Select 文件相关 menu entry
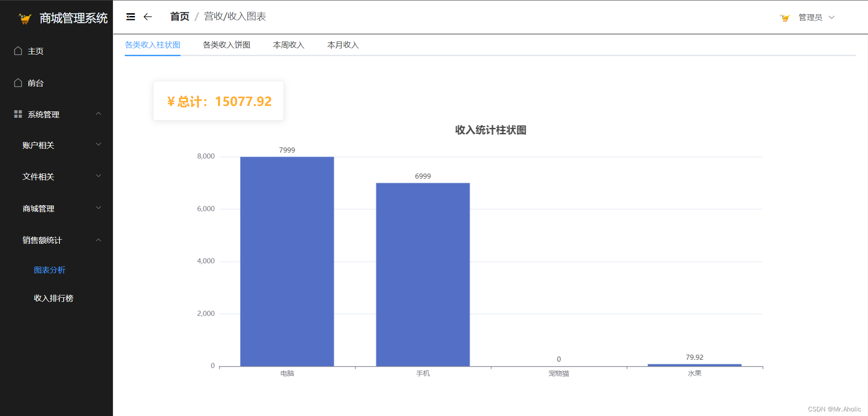The height and width of the screenshot is (416, 868). pyautogui.click(x=56, y=177)
